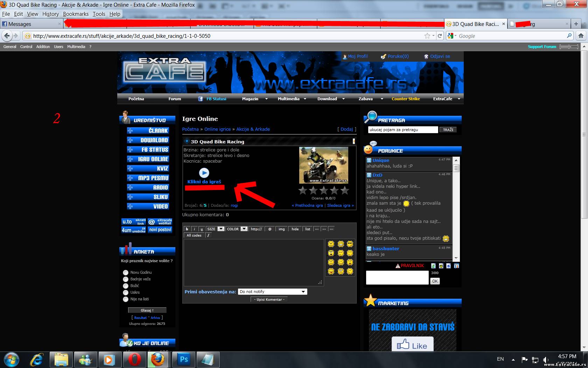Viewport: 588px width, 368px height.
Task: Insert the tongue-out smiley emoticon
Action: coord(331,271)
